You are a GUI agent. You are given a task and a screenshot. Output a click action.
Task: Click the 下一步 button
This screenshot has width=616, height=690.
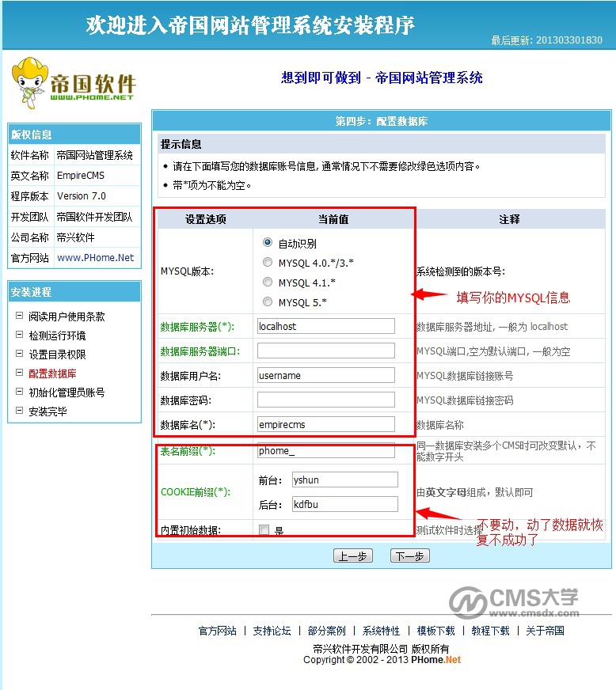410,555
